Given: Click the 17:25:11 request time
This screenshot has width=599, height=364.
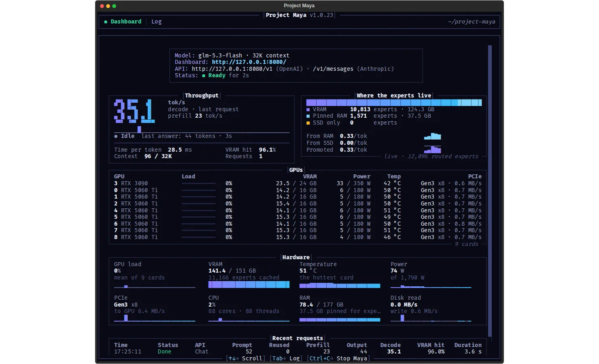Looking at the screenshot, I should 127,351.
